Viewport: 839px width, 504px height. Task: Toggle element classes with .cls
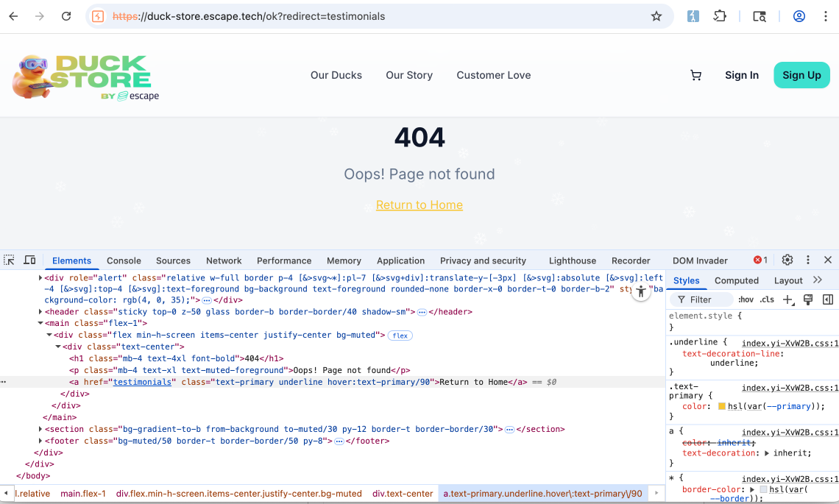click(x=767, y=299)
